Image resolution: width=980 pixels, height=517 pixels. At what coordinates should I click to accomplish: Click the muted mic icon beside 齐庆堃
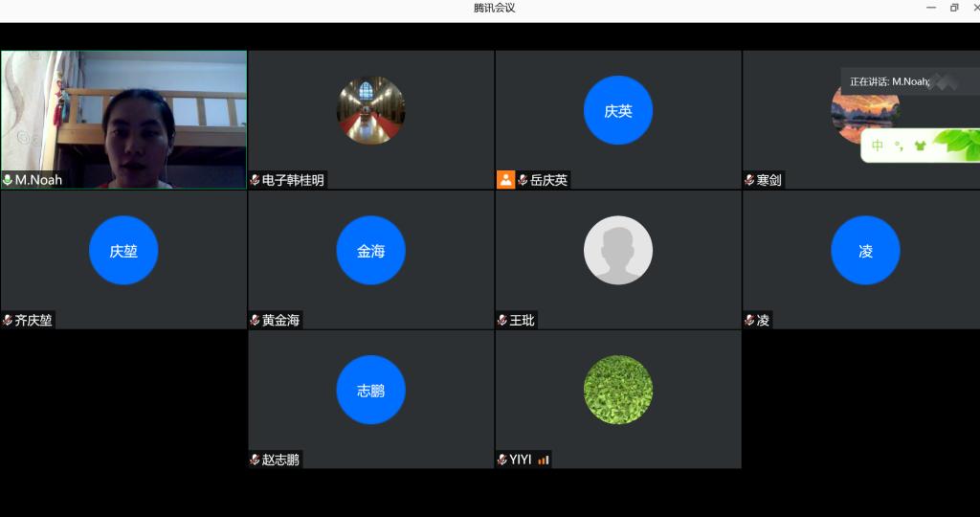[8, 321]
